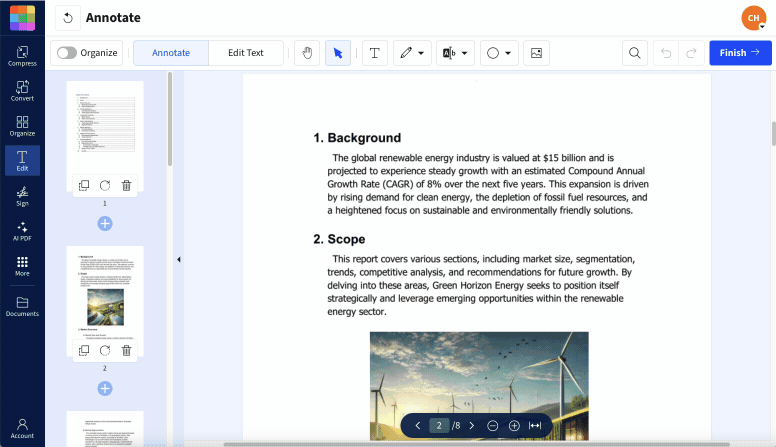Fit page to width

[535, 426]
